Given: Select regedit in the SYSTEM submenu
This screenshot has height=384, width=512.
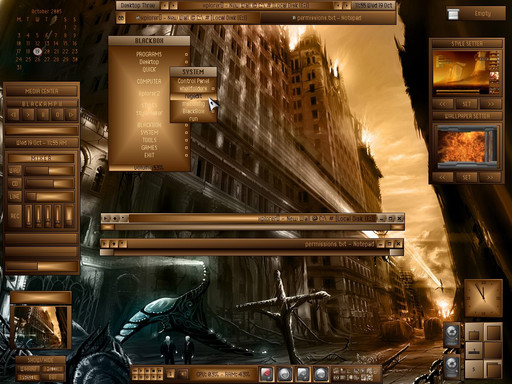Looking at the screenshot, I should (x=193, y=96).
